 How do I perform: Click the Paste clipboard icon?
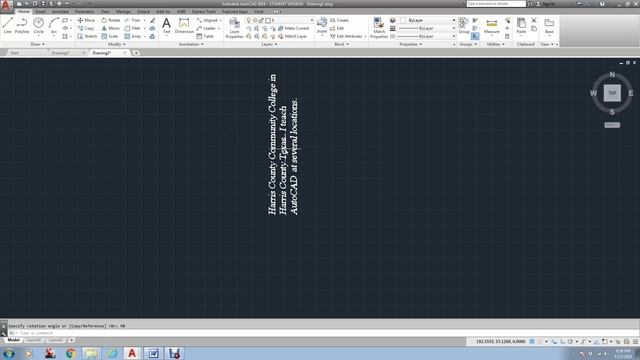(521, 25)
